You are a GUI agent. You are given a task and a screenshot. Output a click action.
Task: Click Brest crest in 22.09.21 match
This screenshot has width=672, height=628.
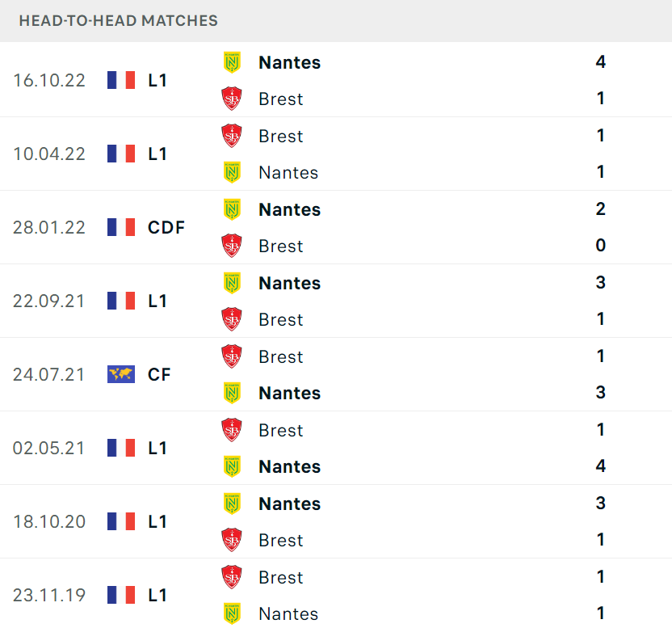232,319
